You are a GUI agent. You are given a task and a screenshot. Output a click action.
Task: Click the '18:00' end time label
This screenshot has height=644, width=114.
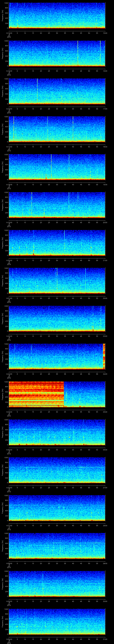[105, 147]
